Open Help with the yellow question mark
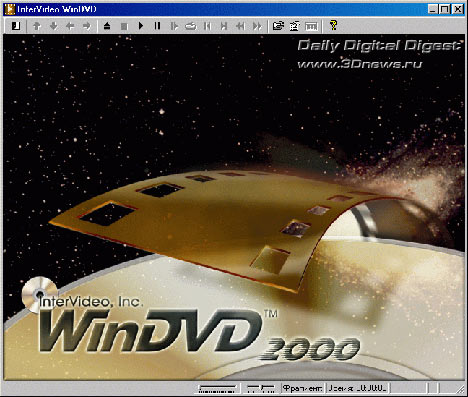468x397 pixels. coord(333,25)
